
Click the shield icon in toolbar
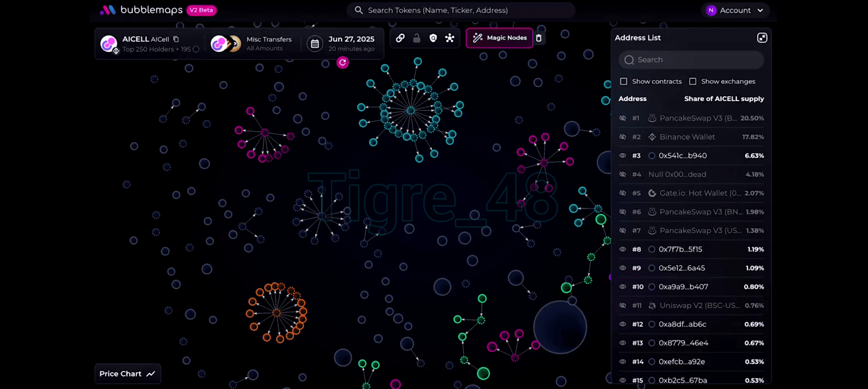click(433, 38)
